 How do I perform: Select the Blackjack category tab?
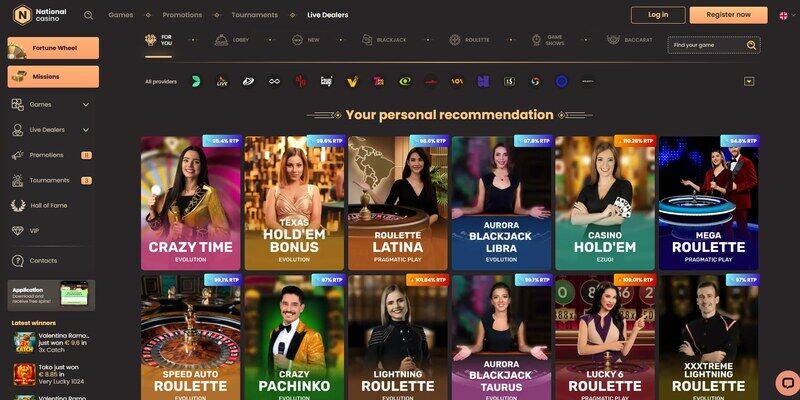pos(384,40)
